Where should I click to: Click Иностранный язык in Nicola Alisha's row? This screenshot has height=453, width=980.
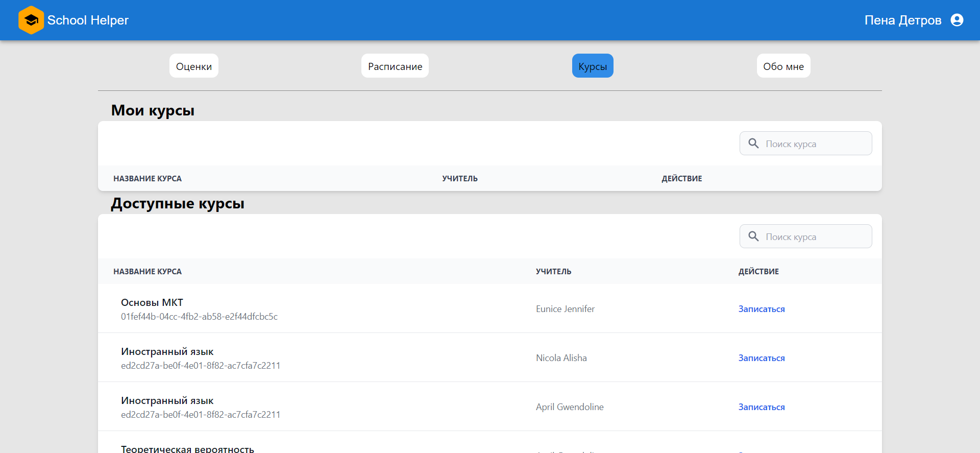point(167,351)
